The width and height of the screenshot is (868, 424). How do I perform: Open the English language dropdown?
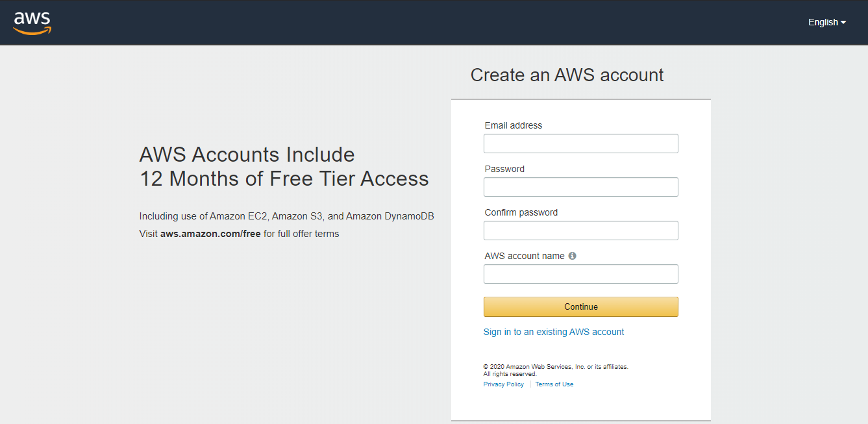(826, 22)
